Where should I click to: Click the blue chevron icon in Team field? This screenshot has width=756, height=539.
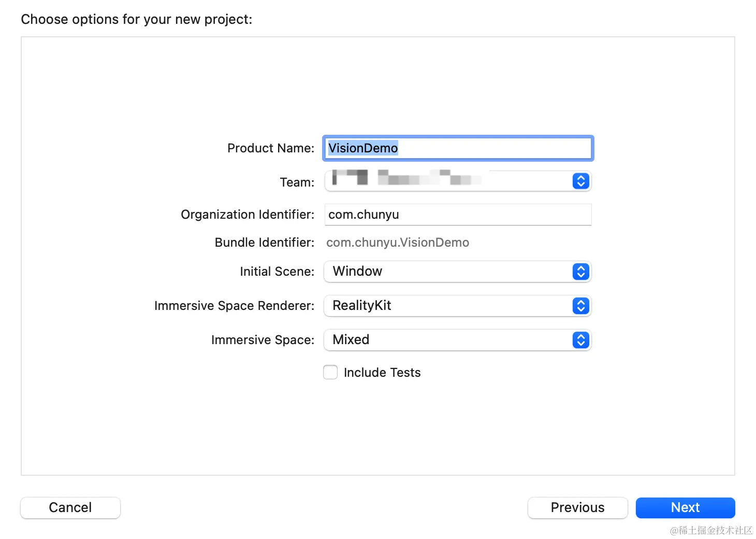[x=581, y=181]
